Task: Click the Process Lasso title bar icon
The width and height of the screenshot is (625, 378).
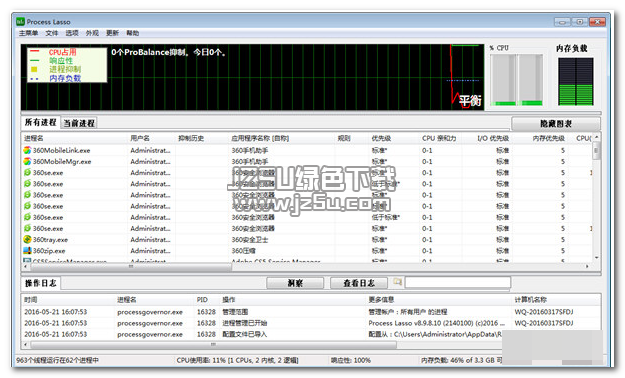Action: 20,22
